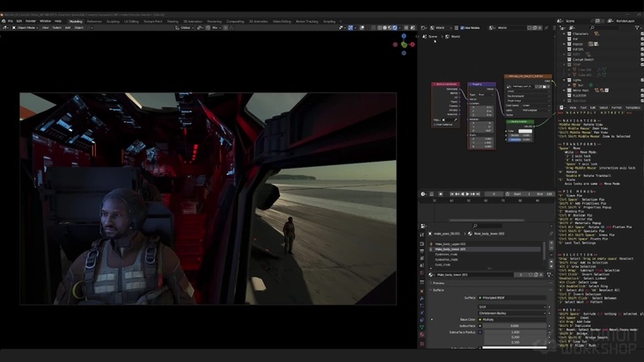Jump to timeline end frame
The image size is (644, 362).
(x=478, y=194)
